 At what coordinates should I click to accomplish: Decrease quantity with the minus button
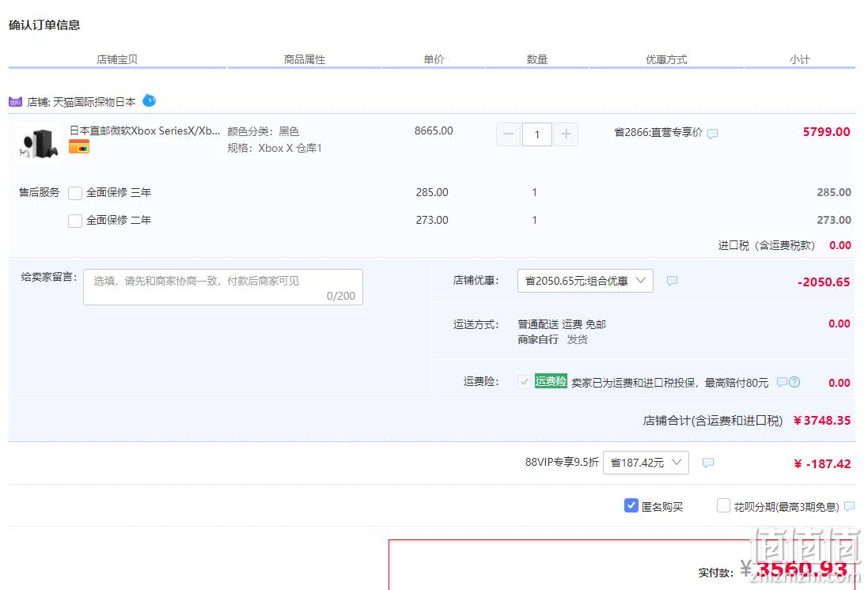[x=508, y=134]
